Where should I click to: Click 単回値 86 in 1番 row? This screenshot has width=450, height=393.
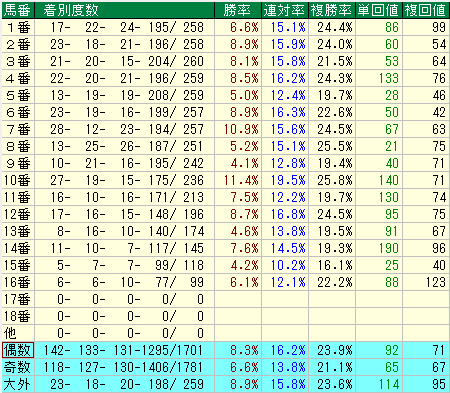392,27
